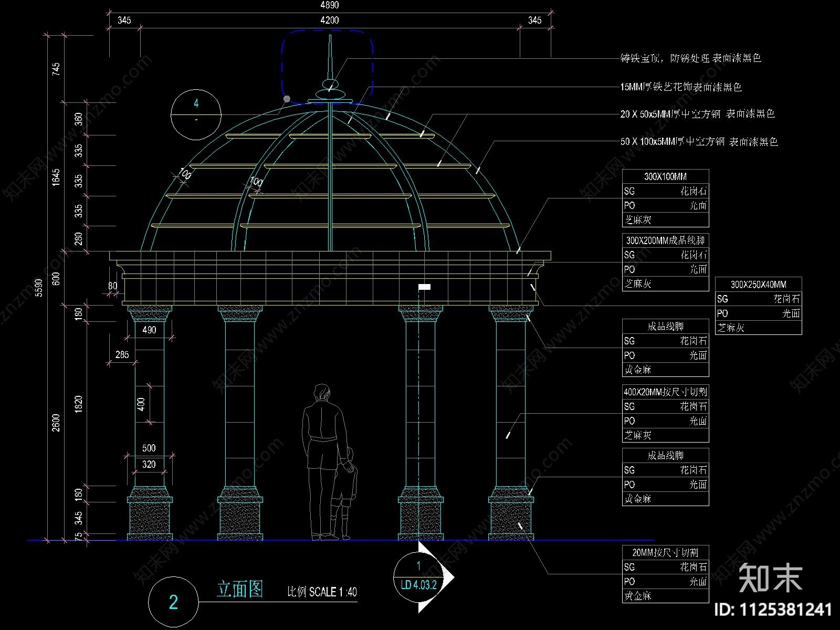Click 黄金麻 in the 20MM按尺寸切割 table
Screen dimensions: 840x630
(x=638, y=596)
